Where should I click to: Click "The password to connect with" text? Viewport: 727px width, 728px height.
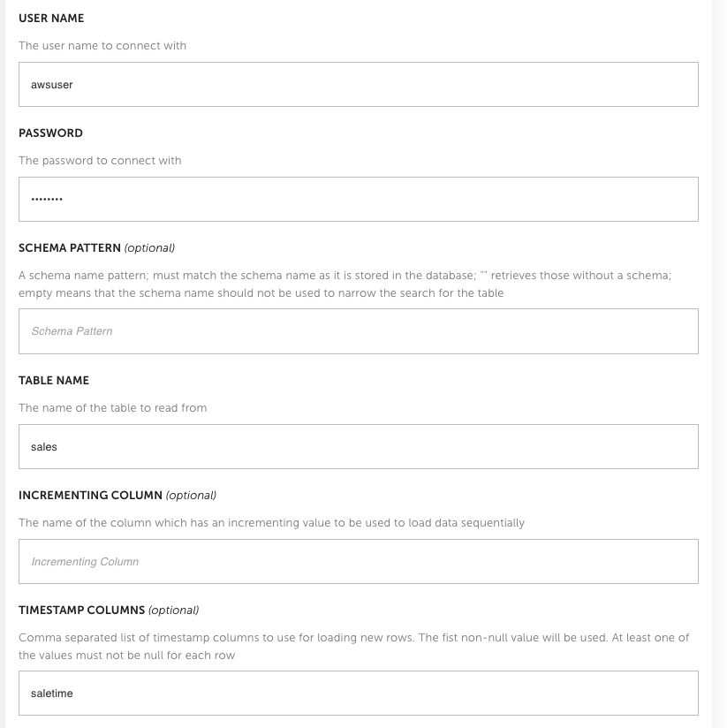100,161
